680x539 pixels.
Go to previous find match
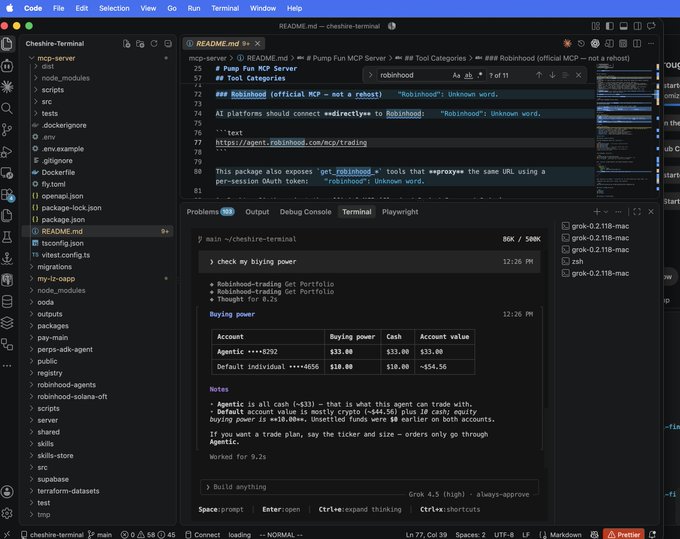click(x=539, y=75)
